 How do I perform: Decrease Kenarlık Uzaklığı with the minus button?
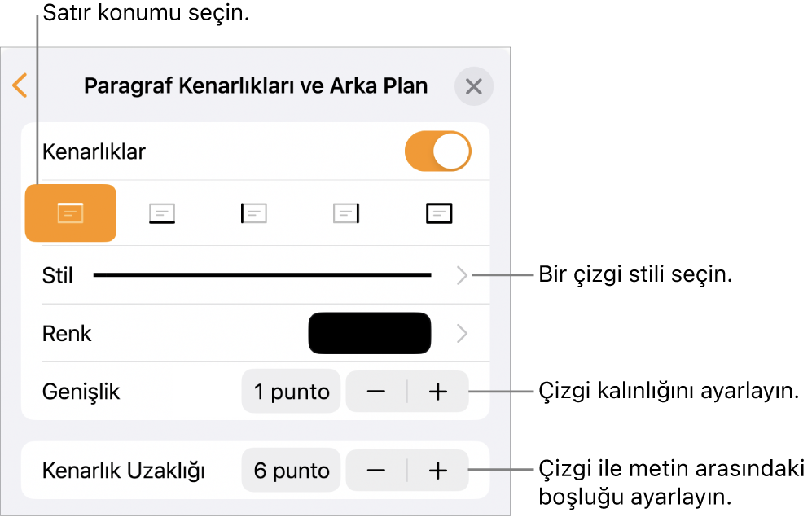point(376,471)
